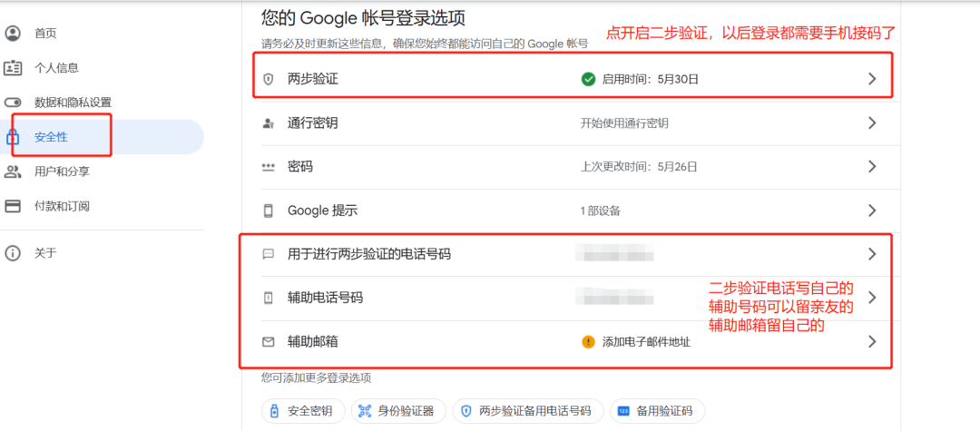The image size is (980, 431).
Task: Click the Google 提示 row label
Action: (322, 211)
